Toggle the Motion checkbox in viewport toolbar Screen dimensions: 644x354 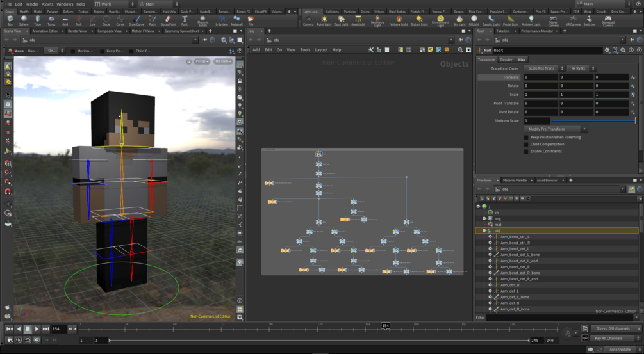[x=73, y=51]
